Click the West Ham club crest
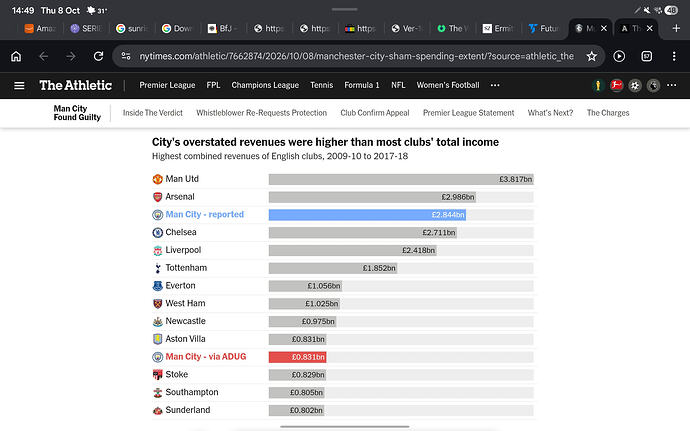Screen dimensions: 690x431 (x=158, y=304)
